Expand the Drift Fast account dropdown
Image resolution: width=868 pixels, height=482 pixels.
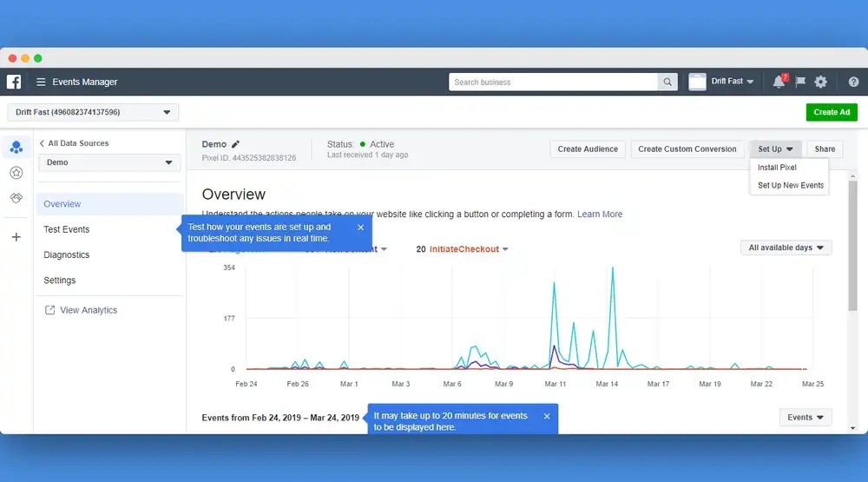pyautogui.click(x=93, y=112)
